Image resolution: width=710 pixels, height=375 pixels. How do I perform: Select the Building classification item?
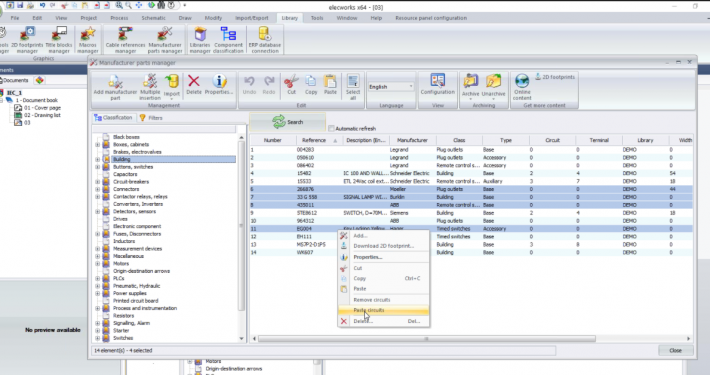point(173,159)
